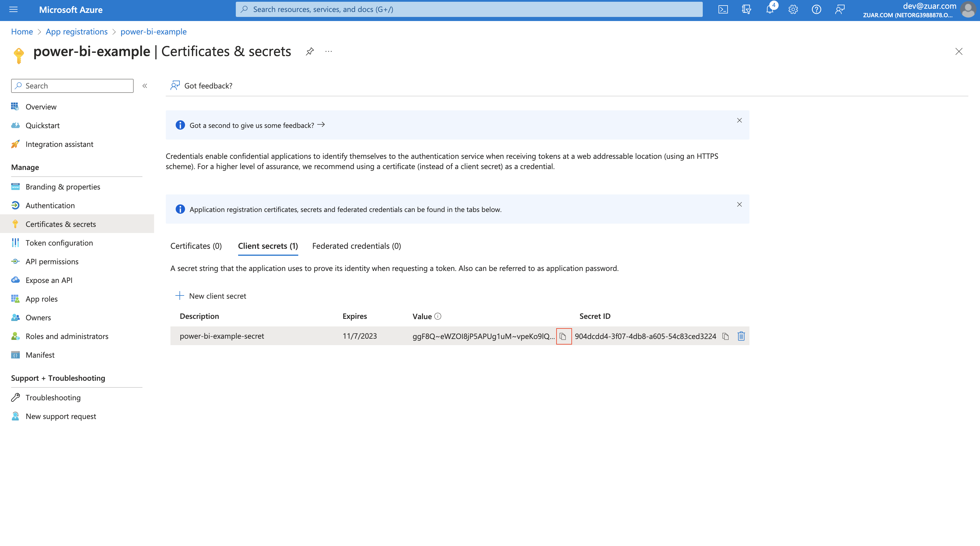Image resolution: width=980 pixels, height=546 pixels.
Task: Follow the give us some feedback link
Action: (x=257, y=125)
